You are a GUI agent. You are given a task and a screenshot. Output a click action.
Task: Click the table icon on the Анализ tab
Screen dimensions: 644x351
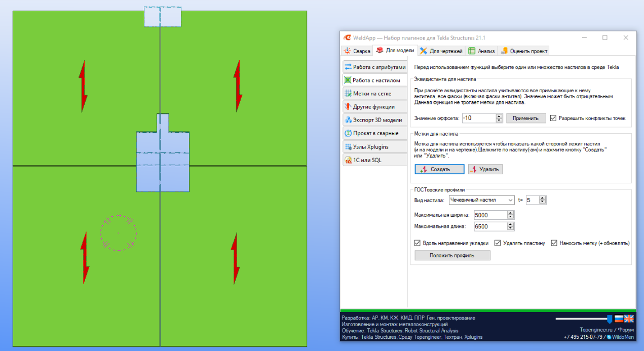coord(472,51)
